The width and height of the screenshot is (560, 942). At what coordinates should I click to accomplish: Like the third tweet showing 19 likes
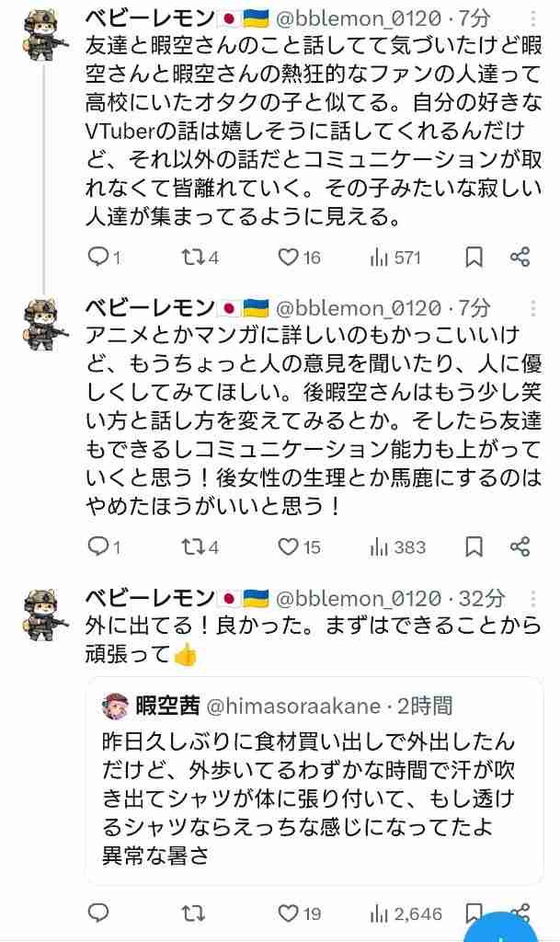click(x=299, y=913)
